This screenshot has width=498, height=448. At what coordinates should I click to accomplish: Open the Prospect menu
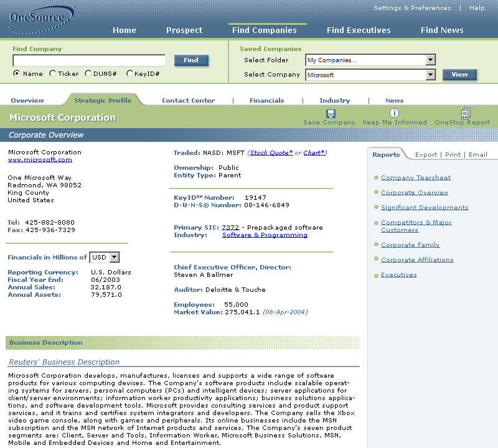(x=184, y=30)
